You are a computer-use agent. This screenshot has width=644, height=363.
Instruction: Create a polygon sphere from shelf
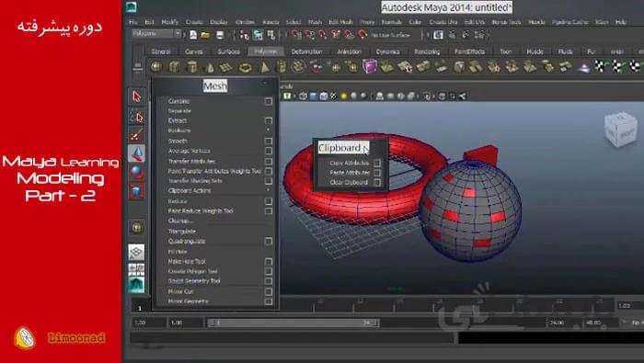pyautogui.click(x=156, y=67)
